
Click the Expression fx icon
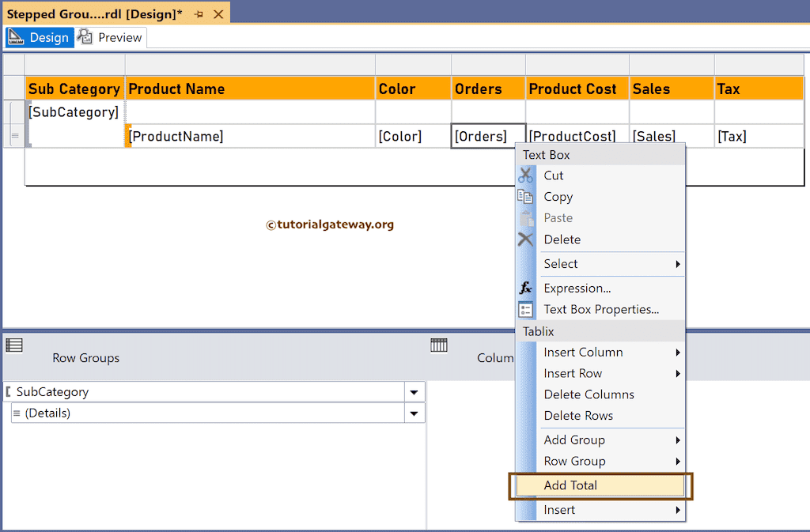pyautogui.click(x=525, y=289)
